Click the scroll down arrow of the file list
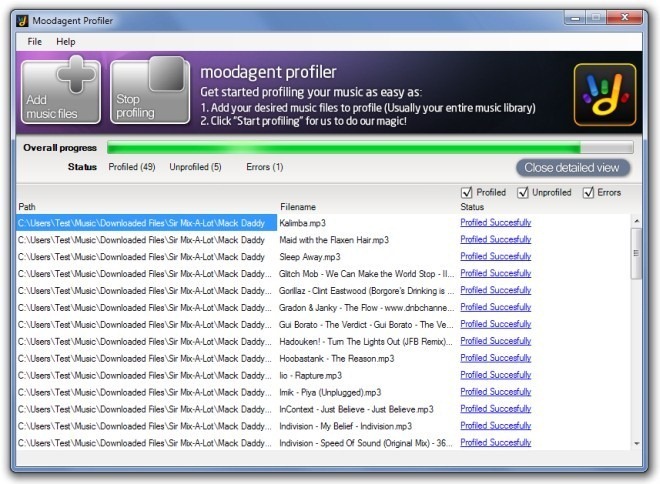Viewport: 660px width, 484px height. point(636,443)
